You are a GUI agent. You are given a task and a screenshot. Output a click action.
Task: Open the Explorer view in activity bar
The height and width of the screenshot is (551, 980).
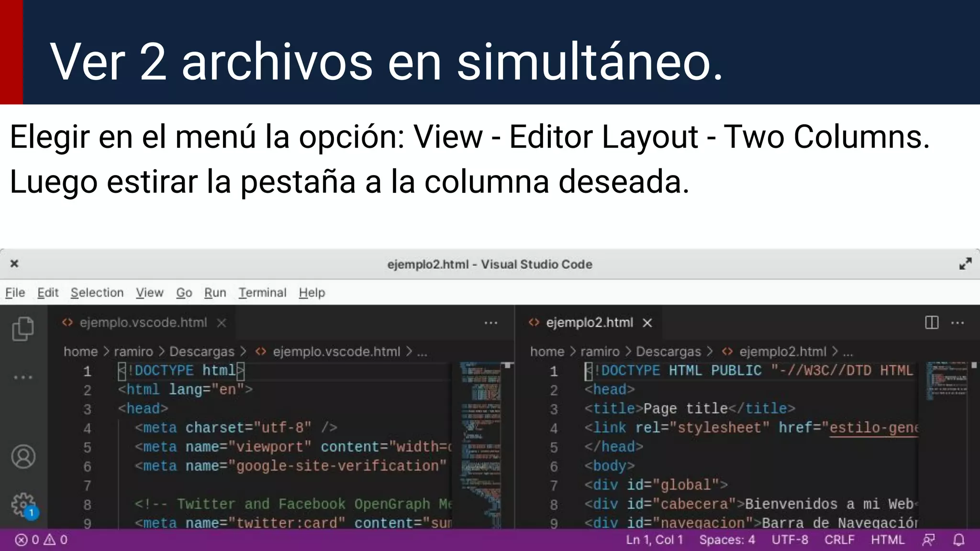point(23,329)
